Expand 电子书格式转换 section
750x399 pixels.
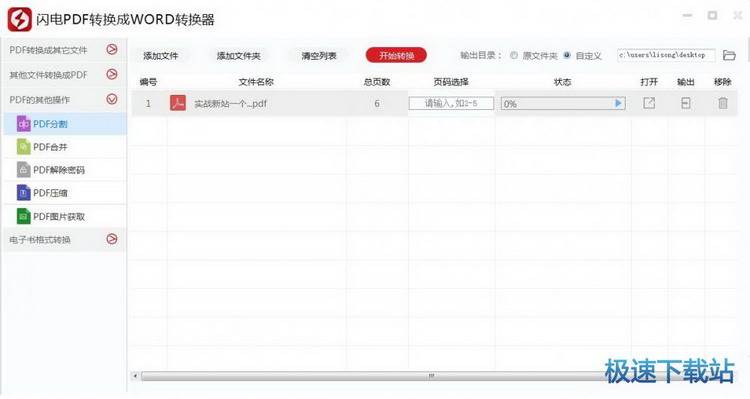(x=111, y=239)
